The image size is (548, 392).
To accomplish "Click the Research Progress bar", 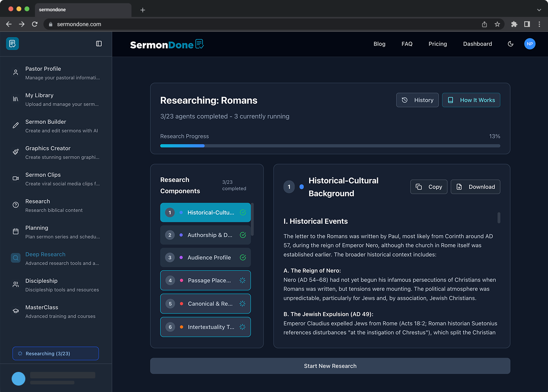I will click(330, 146).
